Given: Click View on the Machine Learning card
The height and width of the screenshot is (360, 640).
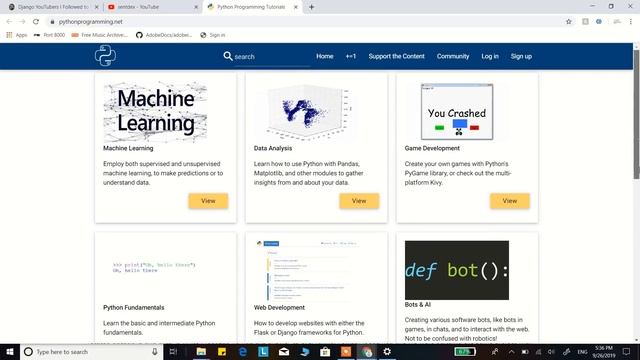Looking at the screenshot, I should click(x=208, y=201).
